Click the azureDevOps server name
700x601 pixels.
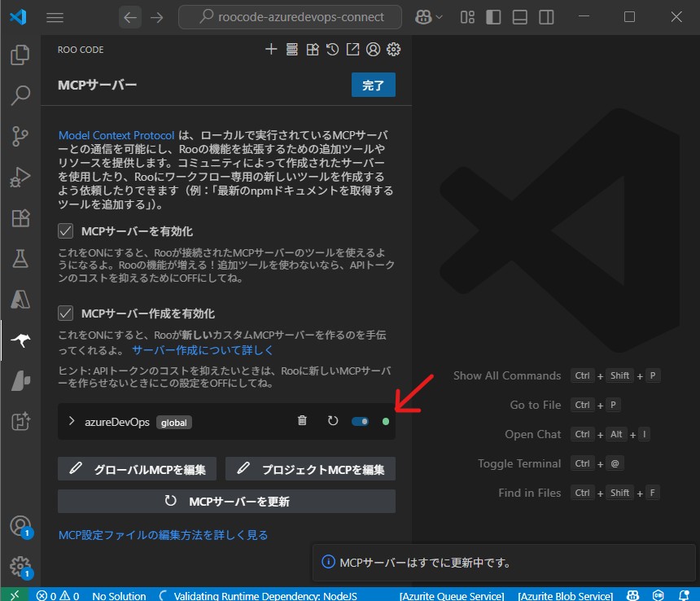pyautogui.click(x=117, y=422)
